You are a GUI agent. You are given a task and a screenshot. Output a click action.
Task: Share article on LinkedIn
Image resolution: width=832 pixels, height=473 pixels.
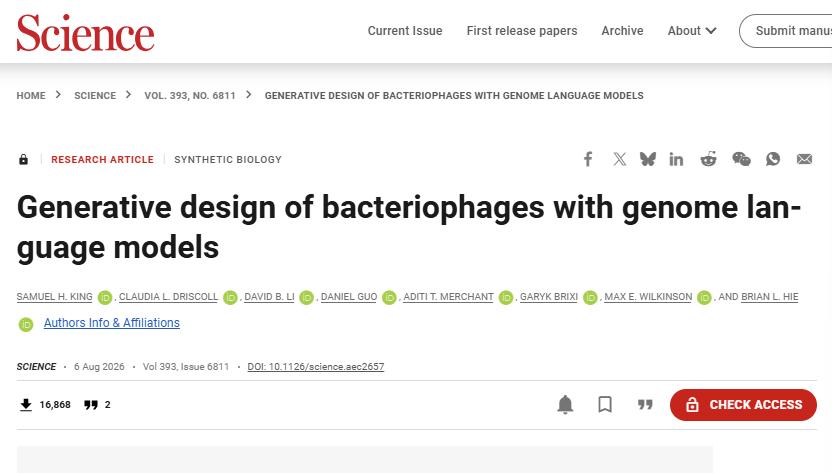click(x=676, y=159)
